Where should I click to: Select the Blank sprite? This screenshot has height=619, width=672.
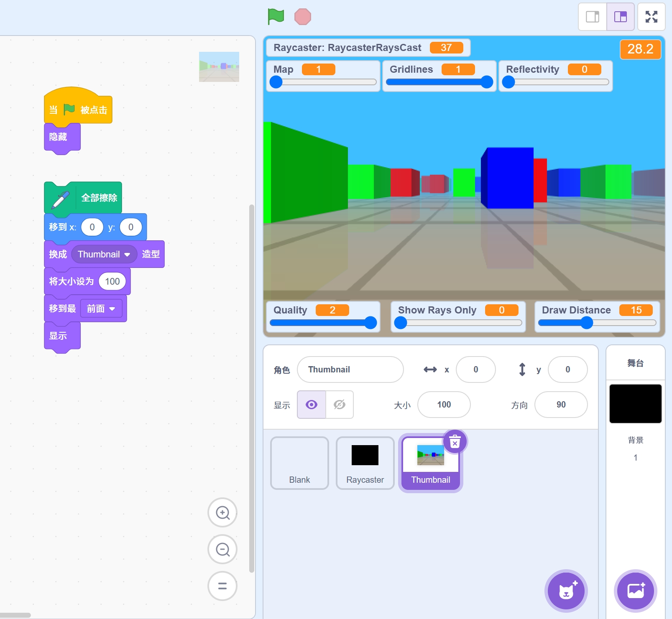pyautogui.click(x=299, y=463)
